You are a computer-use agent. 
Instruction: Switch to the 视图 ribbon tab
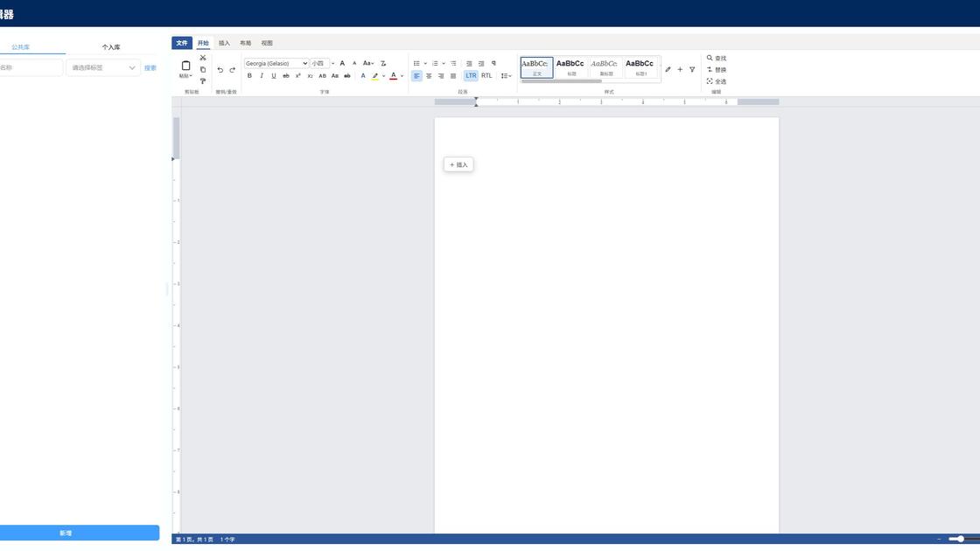click(x=267, y=43)
